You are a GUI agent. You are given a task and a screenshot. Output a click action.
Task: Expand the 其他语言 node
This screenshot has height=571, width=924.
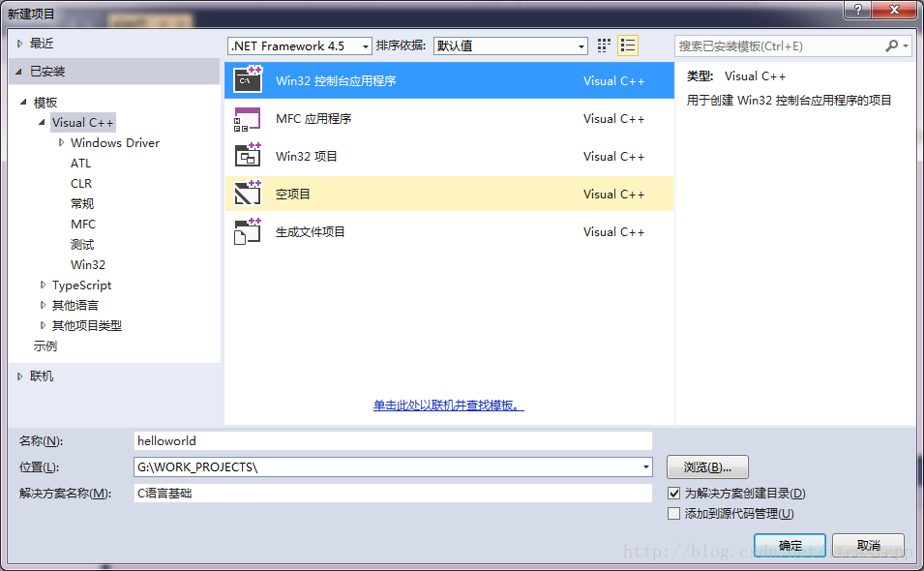point(43,305)
